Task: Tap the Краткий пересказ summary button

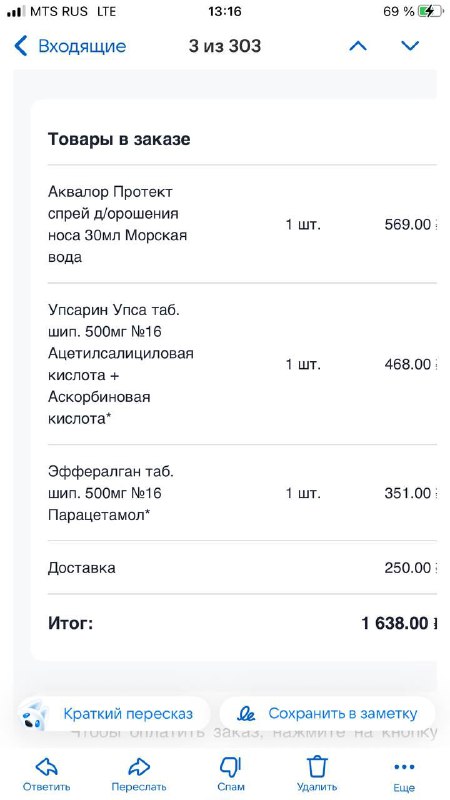Action: (x=113, y=713)
